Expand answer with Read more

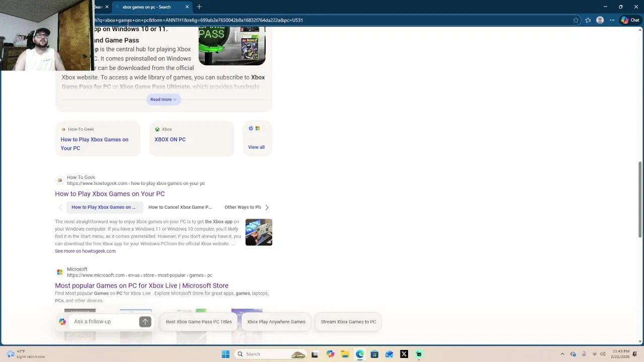[x=164, y=100]
